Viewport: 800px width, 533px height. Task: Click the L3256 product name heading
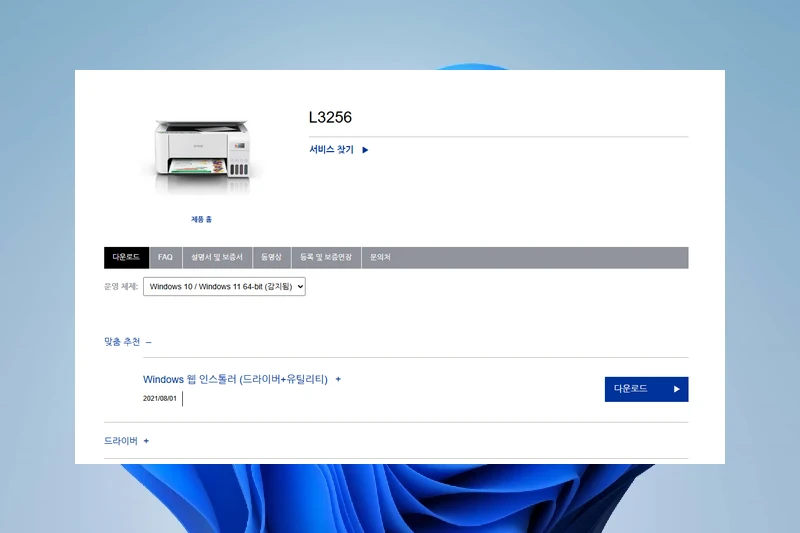click(x=330, y=118)
